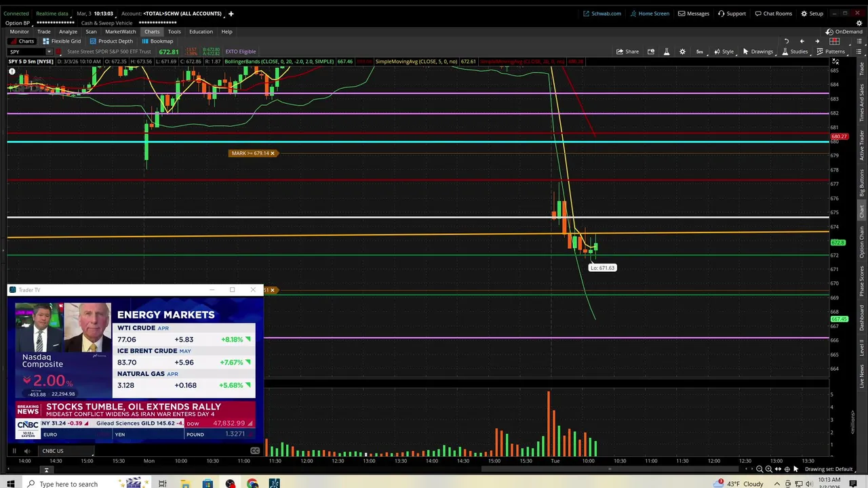Screen dimensions: 868x488
Task: Click the Trader TV pause button
Action: [x=14, y=451]
